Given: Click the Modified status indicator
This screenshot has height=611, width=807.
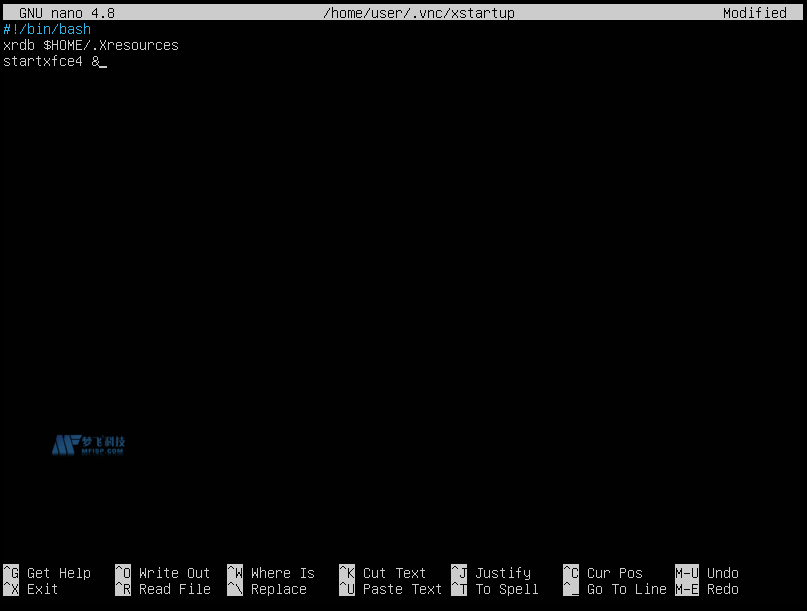Looking at the screenshot, I should tap(755, 13).
